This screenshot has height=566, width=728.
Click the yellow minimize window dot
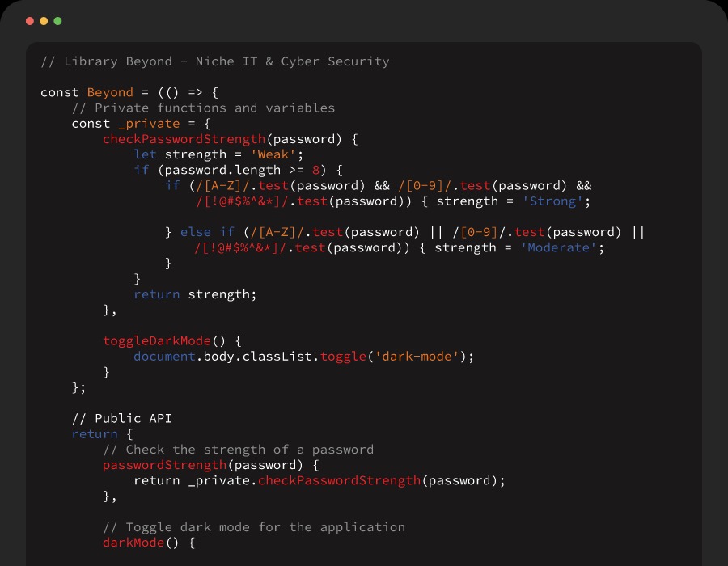click(44, 21)
